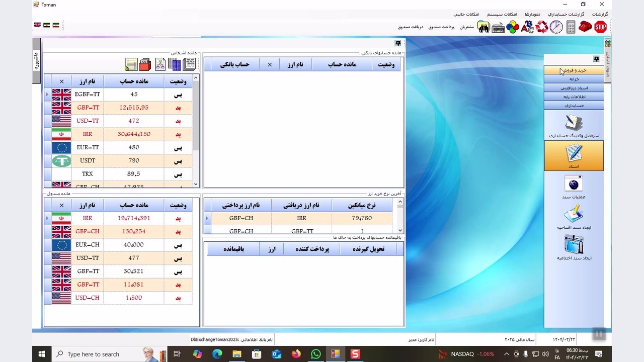Screen dimensions: 644x362
Task: Open the colored circles toolbar icon
Action: (513, 27)
